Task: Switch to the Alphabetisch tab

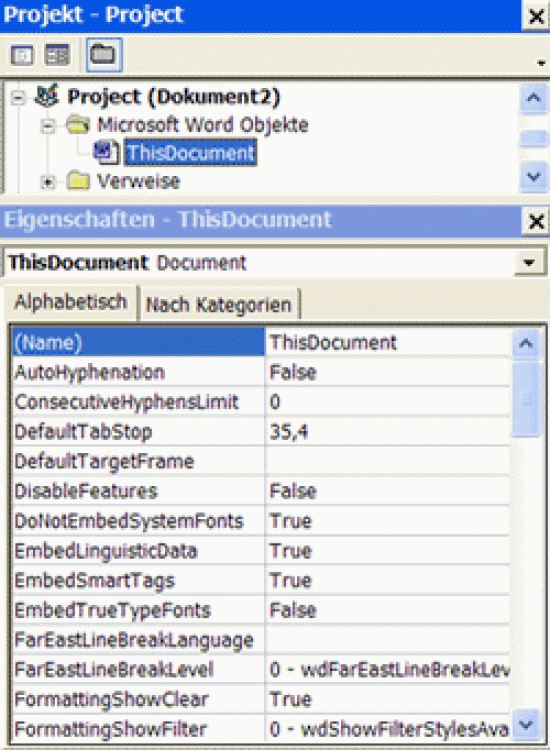Action: [71, 302]
